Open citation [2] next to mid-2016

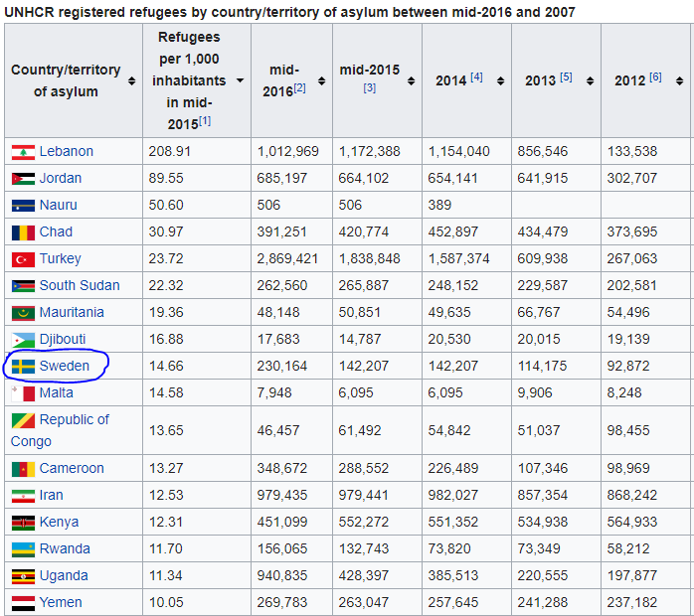click(x=299, y=87)
